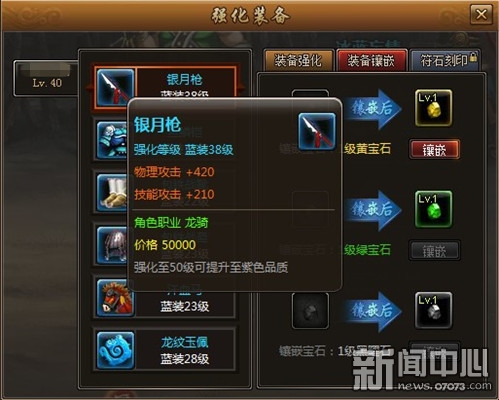Click the Lv. 40 character panel

tap(46, 79)
